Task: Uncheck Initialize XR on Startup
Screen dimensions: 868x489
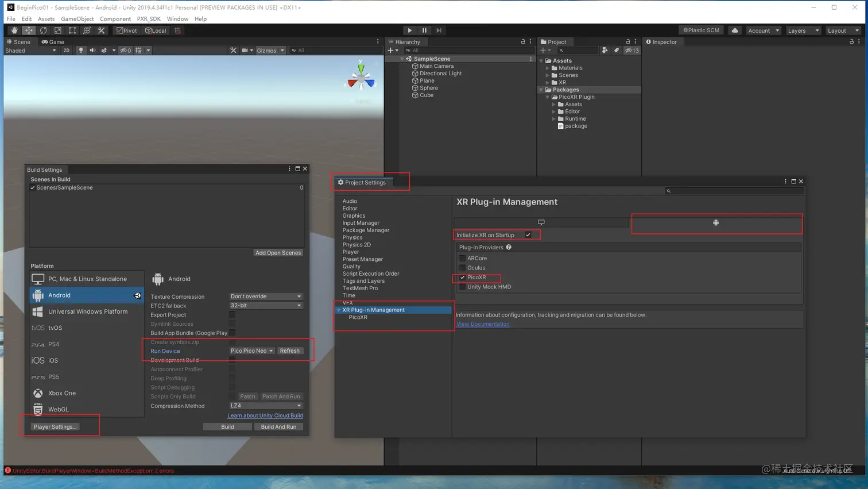Action: click(x=528, y=235)
